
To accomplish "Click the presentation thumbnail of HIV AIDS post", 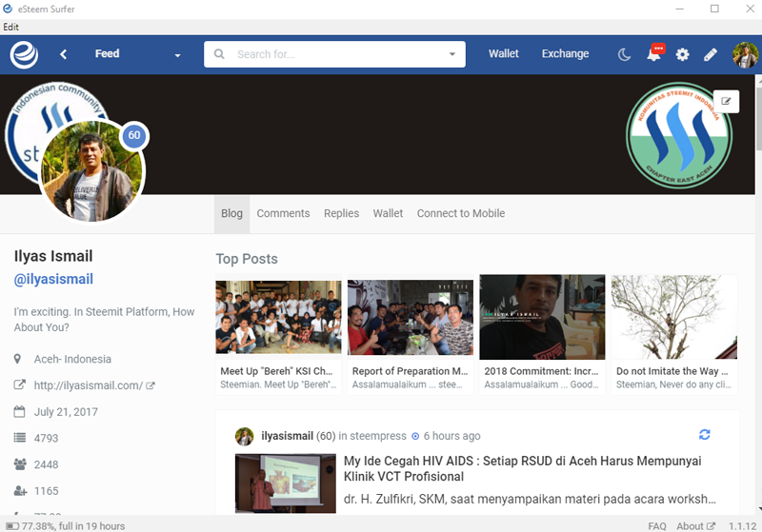I will pyautogui.click(x=285, y=483).
